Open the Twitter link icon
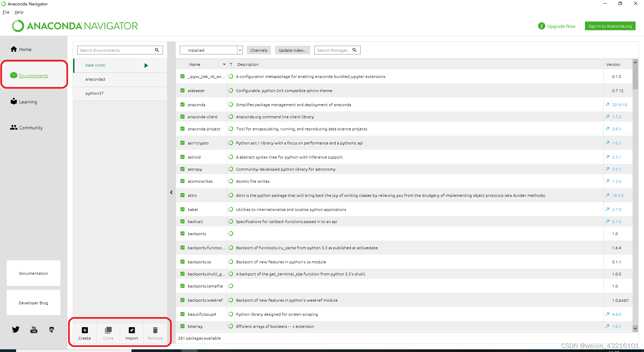 [x=16, y=329]
